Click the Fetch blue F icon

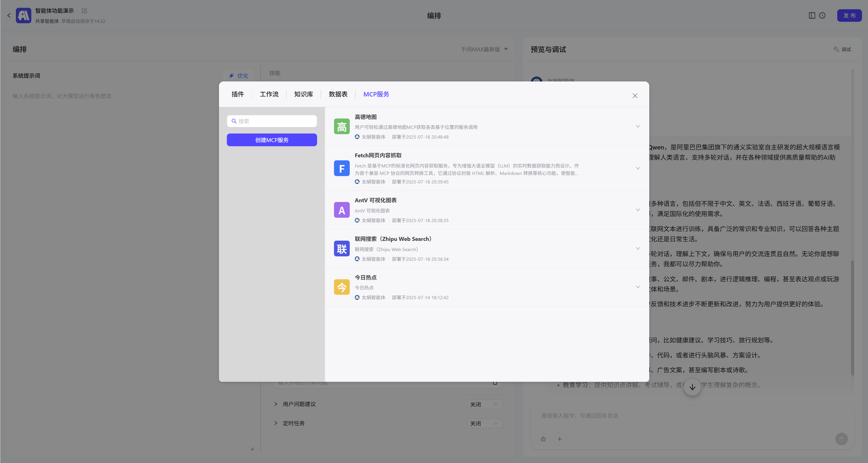341,168
